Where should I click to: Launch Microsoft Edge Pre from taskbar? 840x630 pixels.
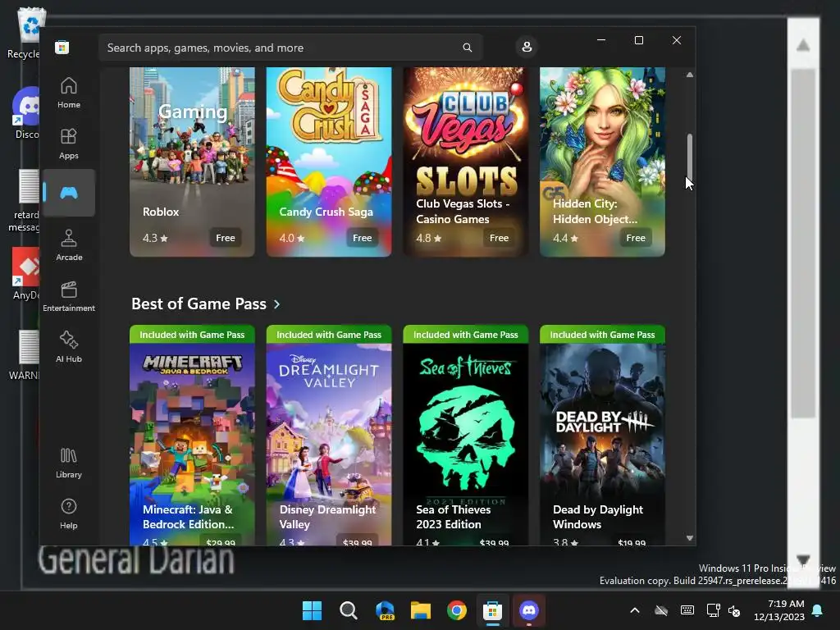click(x=385, y=610)
